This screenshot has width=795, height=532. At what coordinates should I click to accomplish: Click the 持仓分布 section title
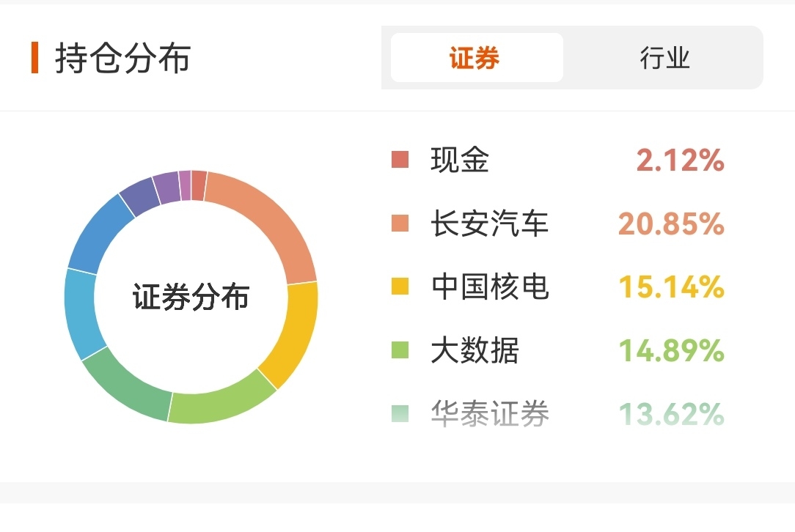pyautogui.click(x=123, y=59)
